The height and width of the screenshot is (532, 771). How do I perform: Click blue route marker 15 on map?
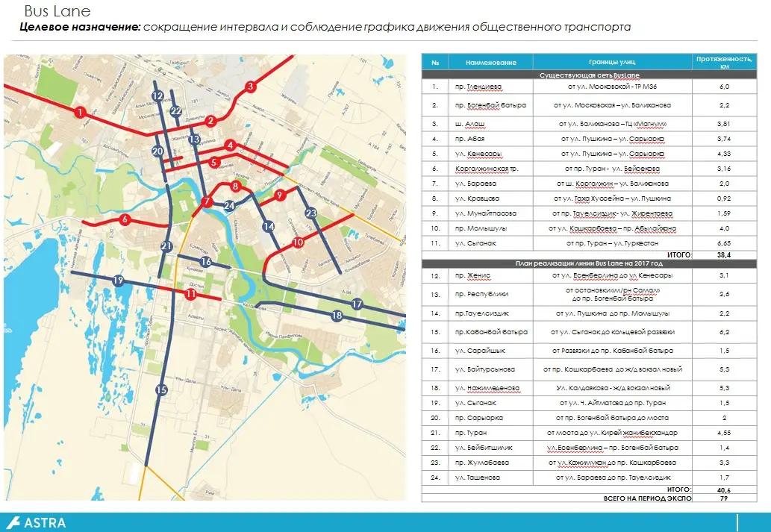coord(160,389)
